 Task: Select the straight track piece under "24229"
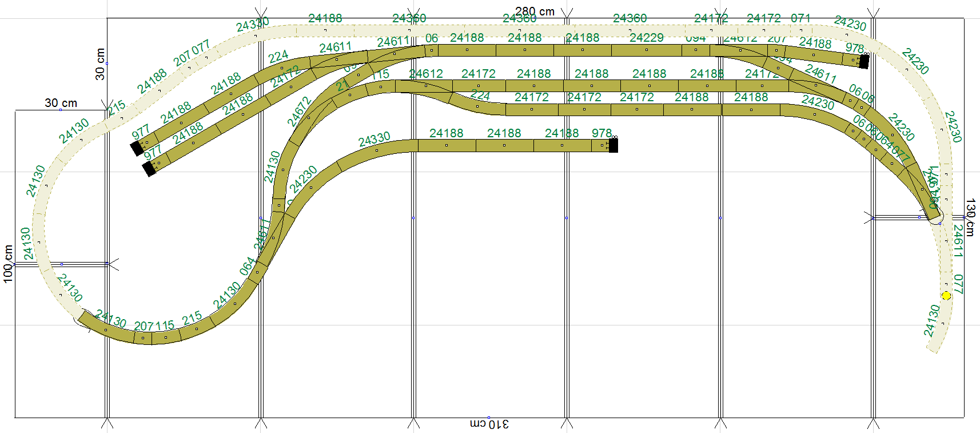click(x=647, y=50)
